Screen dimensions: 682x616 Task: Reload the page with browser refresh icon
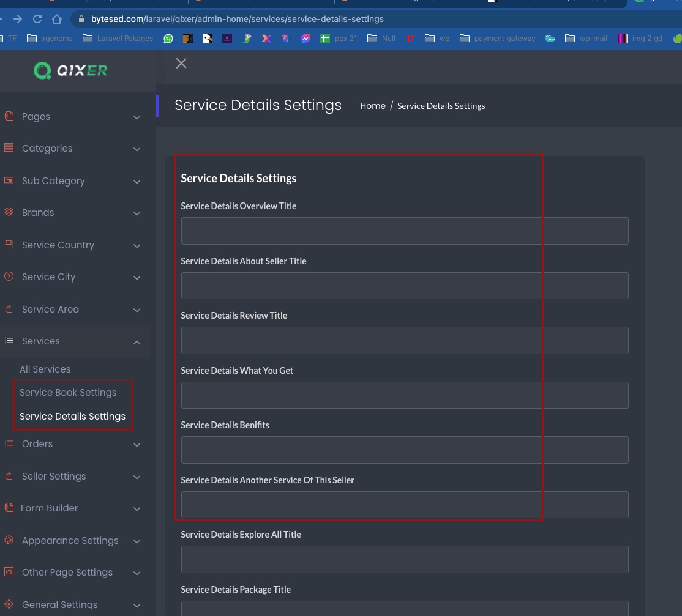tap(37, 19)
